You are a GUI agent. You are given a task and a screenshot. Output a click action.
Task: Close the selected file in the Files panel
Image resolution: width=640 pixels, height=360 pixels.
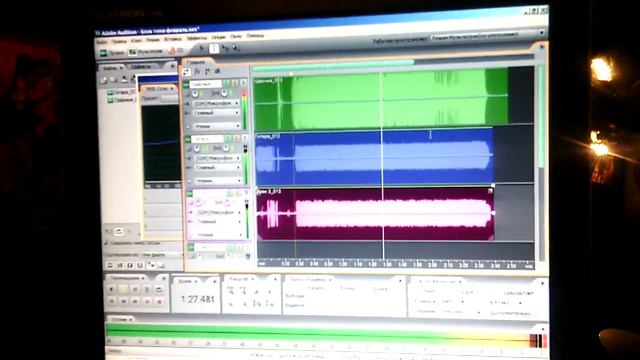115,80
